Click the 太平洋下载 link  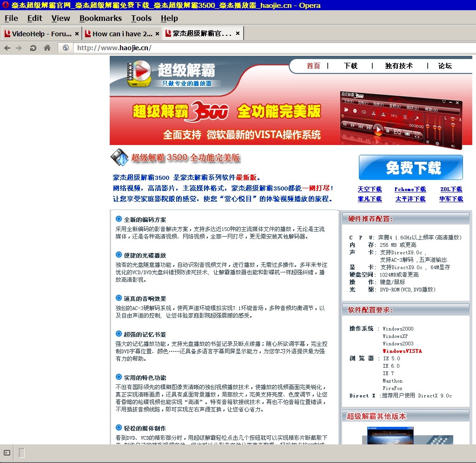click(x=410, y=199)
